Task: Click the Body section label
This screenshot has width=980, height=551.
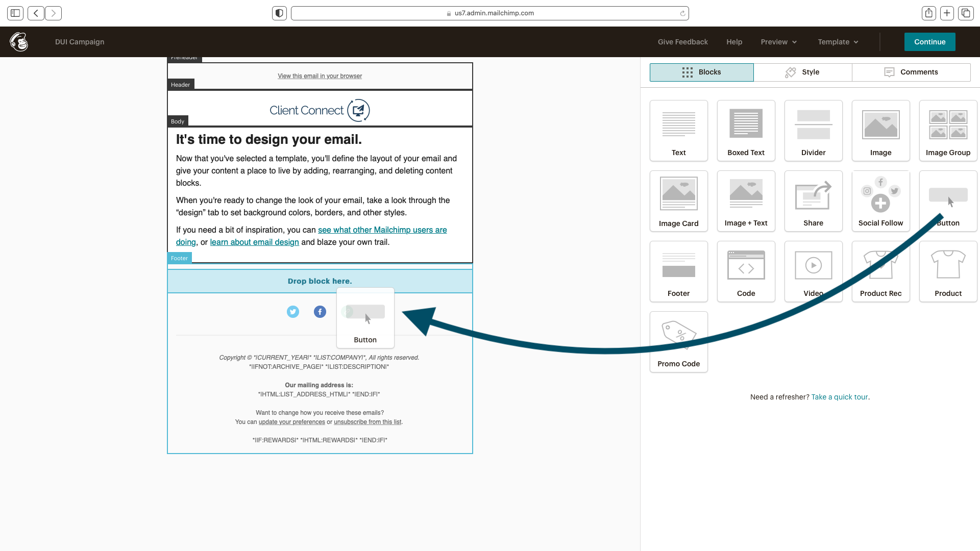Action: 178,121
